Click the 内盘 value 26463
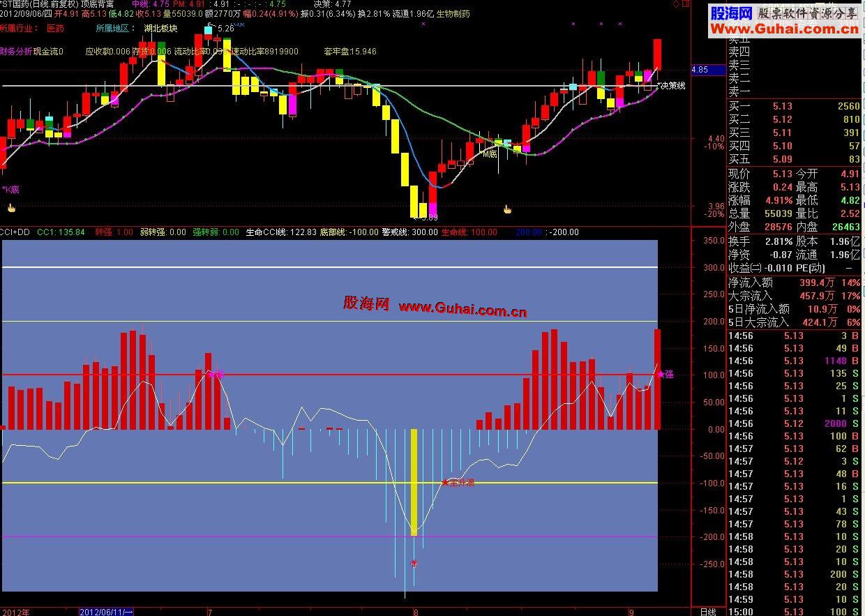The image size is (865, 616). click(x=845, y=227)
